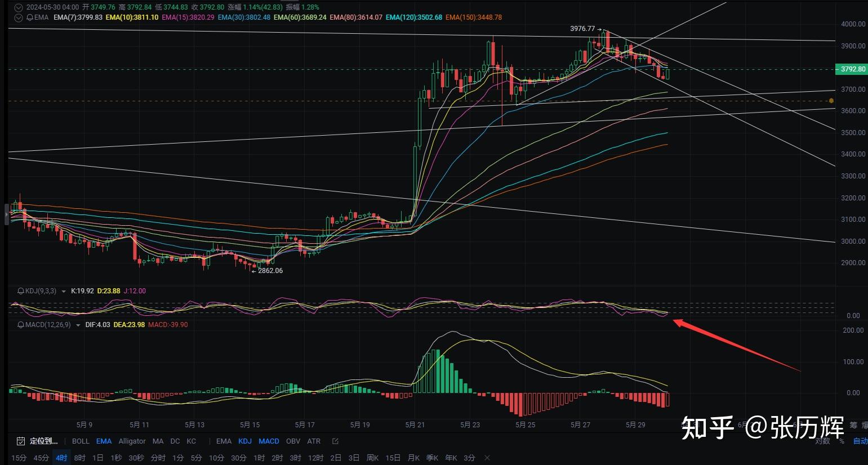Open the indicator edit icon after ATR
Viewport: 868px width, 465px height.
(x=336, y=441)
